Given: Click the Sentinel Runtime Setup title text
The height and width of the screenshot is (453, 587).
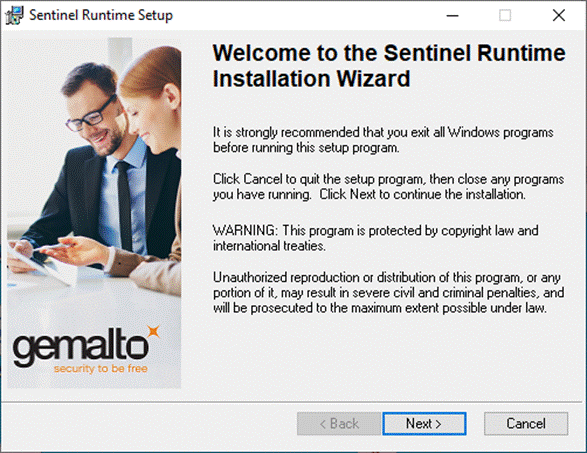Looking at the screenshot, I should (x=101, y=15).
